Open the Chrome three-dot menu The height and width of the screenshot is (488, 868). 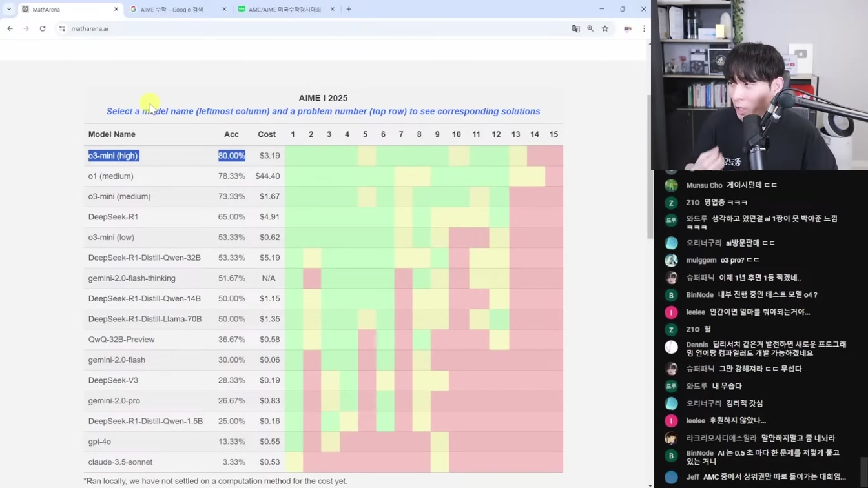[644, 28]
